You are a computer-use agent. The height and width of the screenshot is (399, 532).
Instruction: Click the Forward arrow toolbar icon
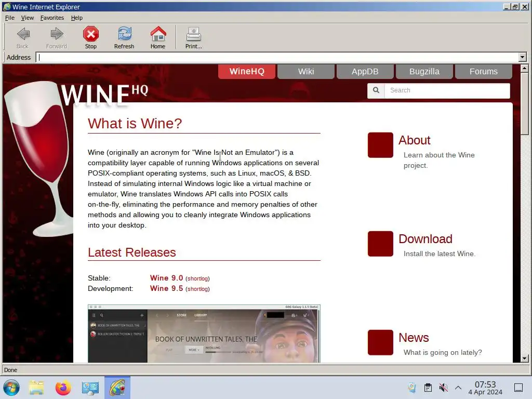[56, 34]
